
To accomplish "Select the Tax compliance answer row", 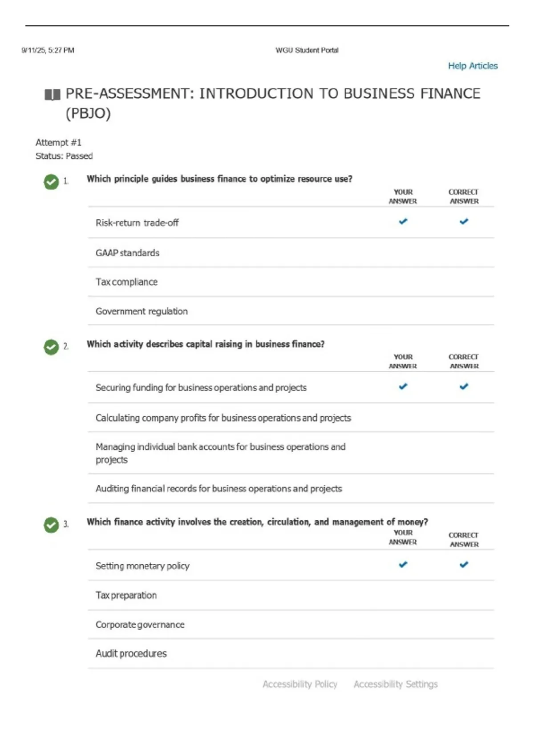I will click(x=291, y=282).
